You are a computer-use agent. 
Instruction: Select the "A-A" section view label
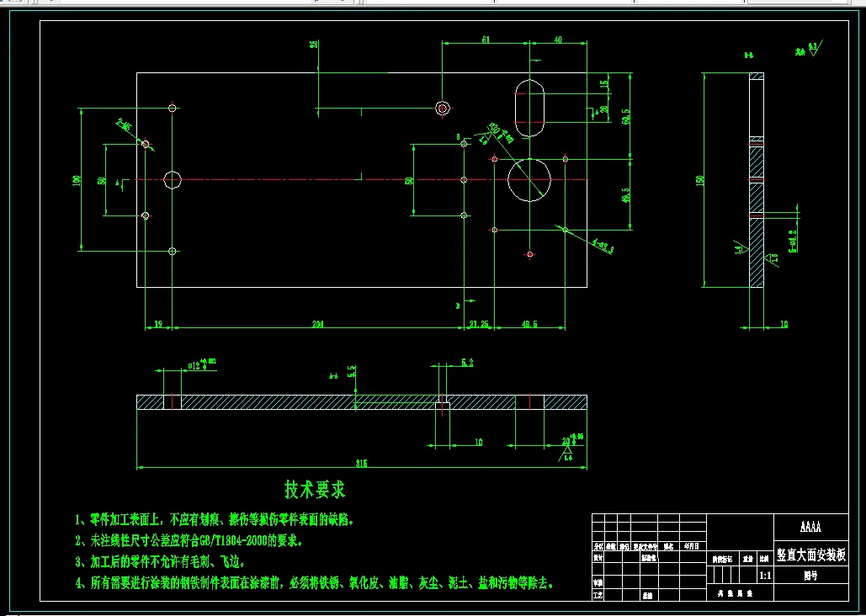333,376
